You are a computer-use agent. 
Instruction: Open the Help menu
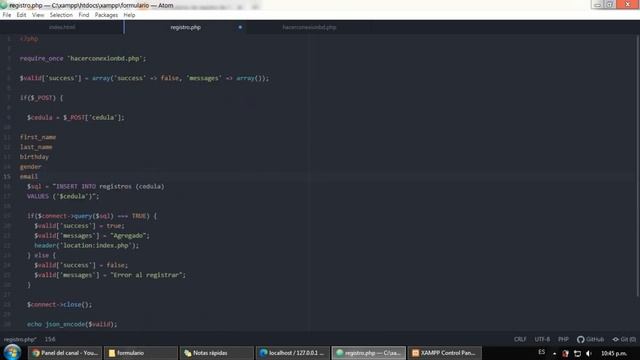pyautogui.click(x=129, y=15)
